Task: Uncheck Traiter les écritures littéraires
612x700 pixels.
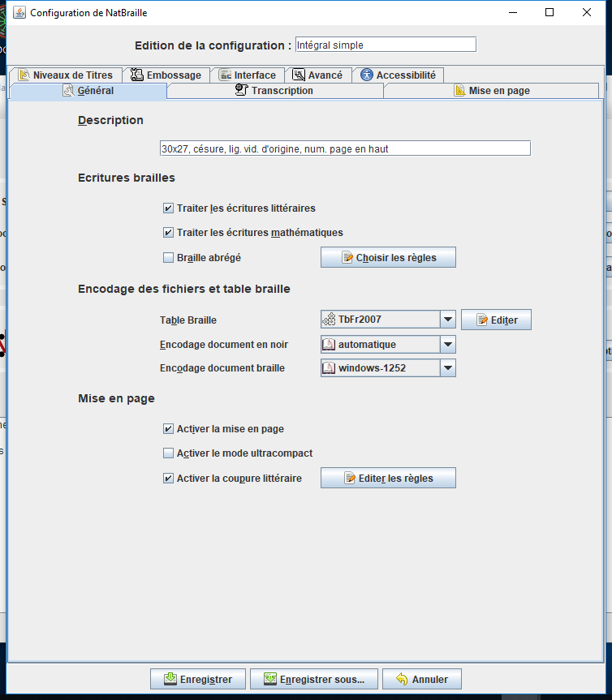Action: [168, 208]
